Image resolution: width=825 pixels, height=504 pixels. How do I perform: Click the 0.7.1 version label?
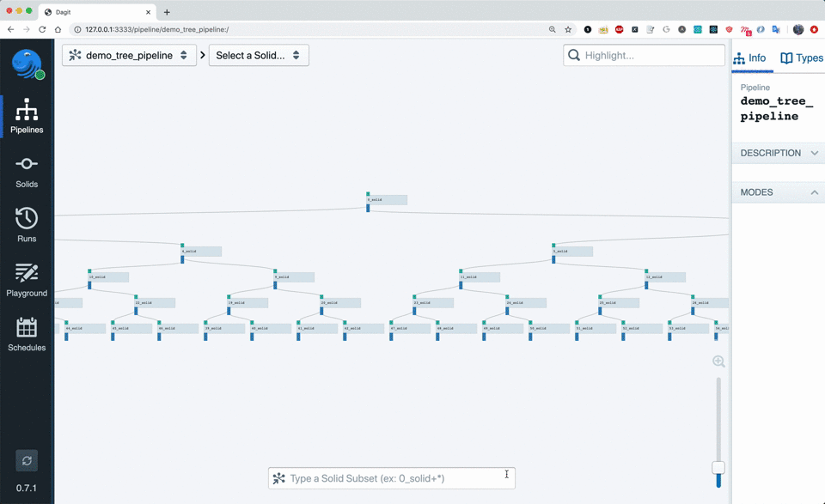27,489
